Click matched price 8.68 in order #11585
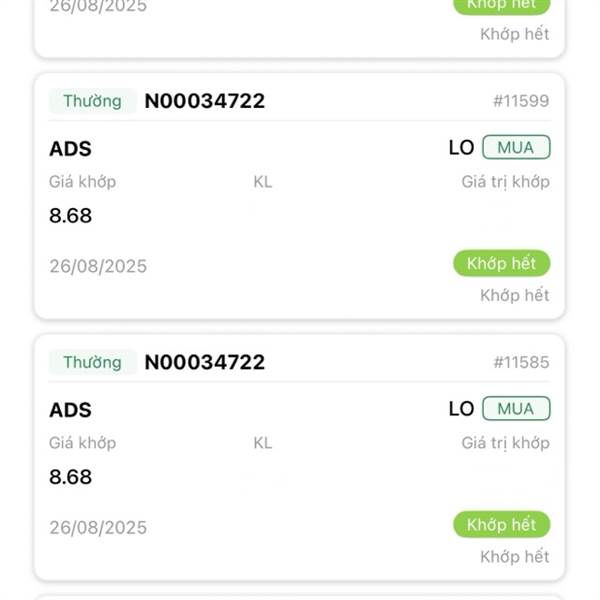600x600 pixels. [70, 477]
